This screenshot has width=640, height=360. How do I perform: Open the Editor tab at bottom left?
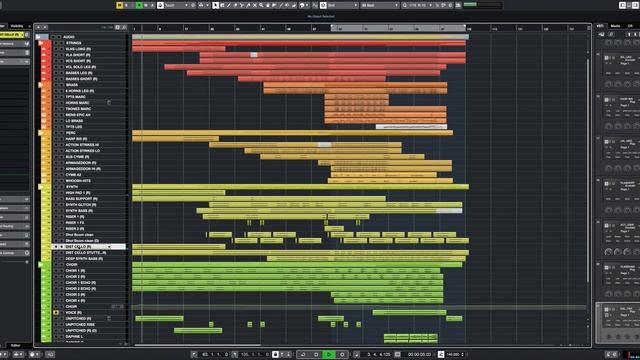click(16, 345)
